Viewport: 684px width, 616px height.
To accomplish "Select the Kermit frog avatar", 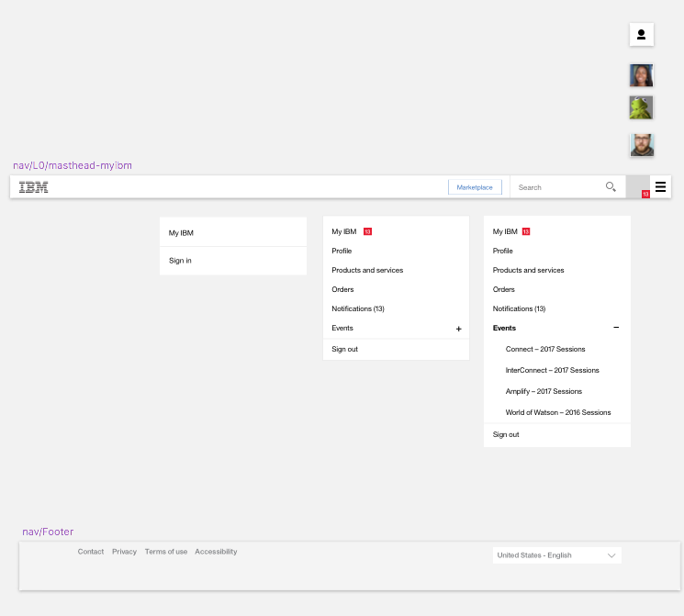I will click(641, 107).
